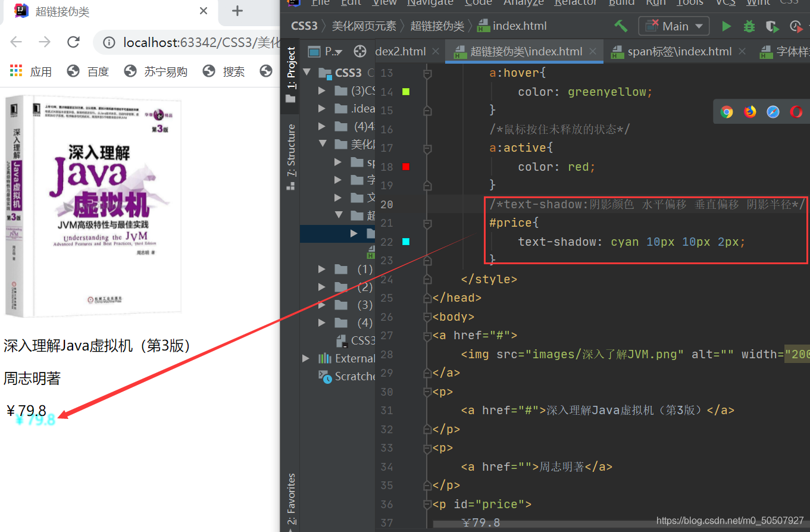
Task: Click 超链接伪类 in the breadcrumb
Action: pos(437,26)
